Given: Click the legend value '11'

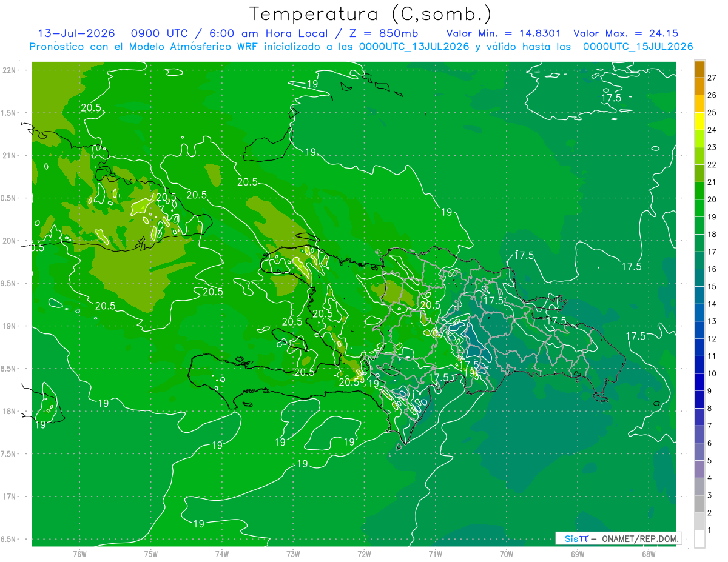Looking at the screenshot, I should [712, 356].
